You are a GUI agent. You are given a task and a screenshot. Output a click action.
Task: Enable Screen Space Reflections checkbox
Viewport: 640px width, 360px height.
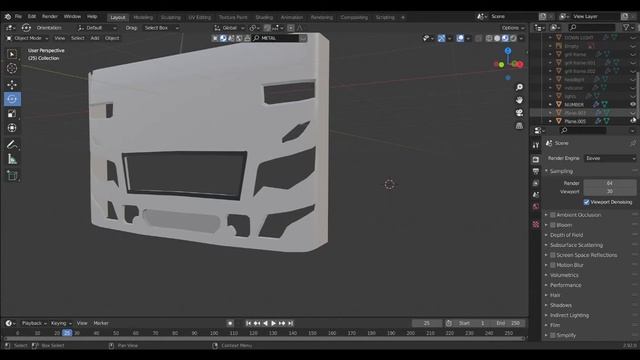coord(553,255)
